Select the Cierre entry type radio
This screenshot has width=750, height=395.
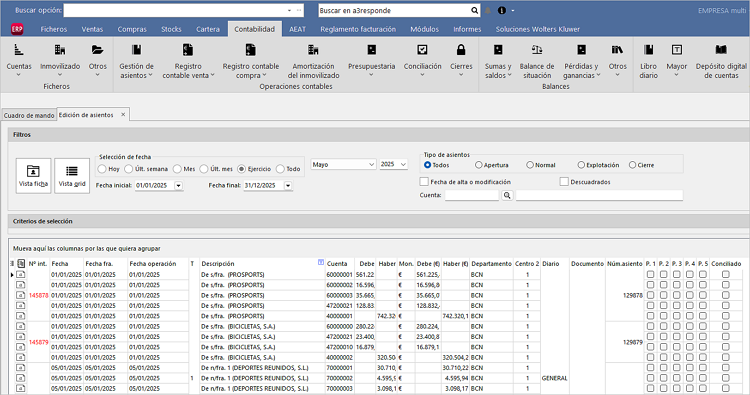click(x=632, y=165)
